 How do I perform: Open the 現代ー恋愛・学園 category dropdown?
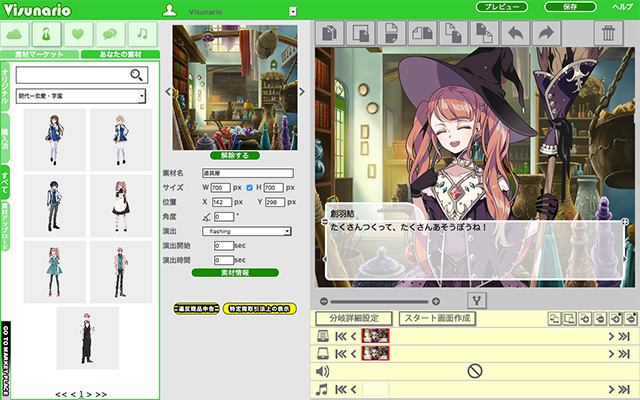(81, 96)
